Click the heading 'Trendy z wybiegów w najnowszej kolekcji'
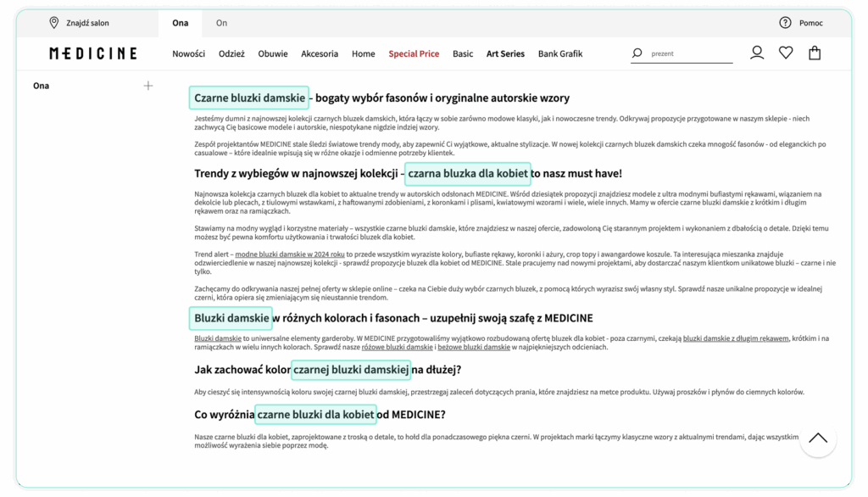This screenshot has height=497, width=868. (x=408, y=173)
